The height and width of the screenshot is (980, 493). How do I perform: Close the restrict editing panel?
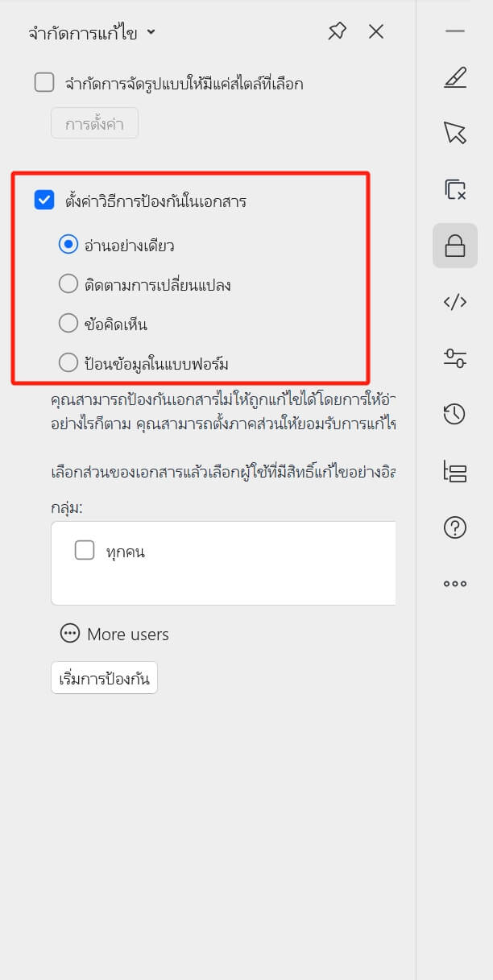(376, 32)
